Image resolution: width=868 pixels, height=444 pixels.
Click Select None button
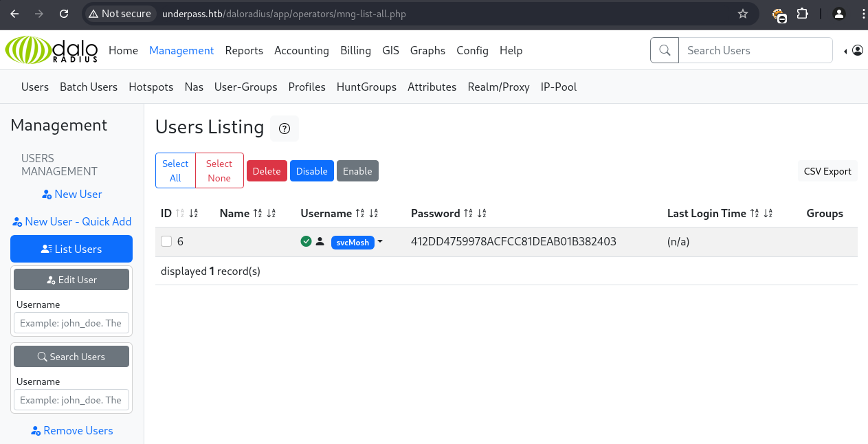pos(219,170)
